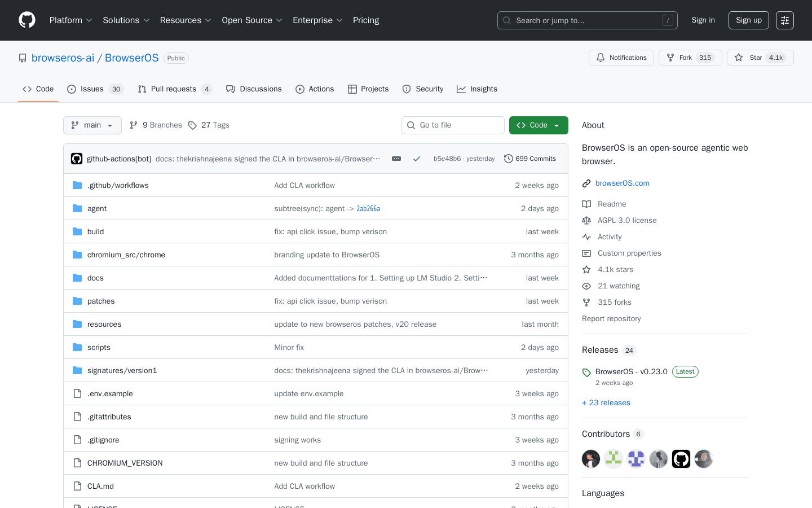
Task: Visit the browserOS.com link
Action: tap(623, 183)
